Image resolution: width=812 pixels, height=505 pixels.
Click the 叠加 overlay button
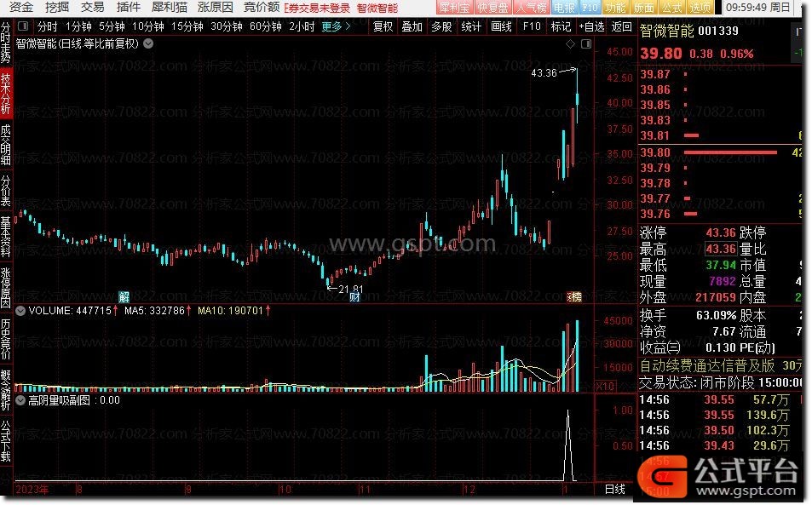point(412,26)
